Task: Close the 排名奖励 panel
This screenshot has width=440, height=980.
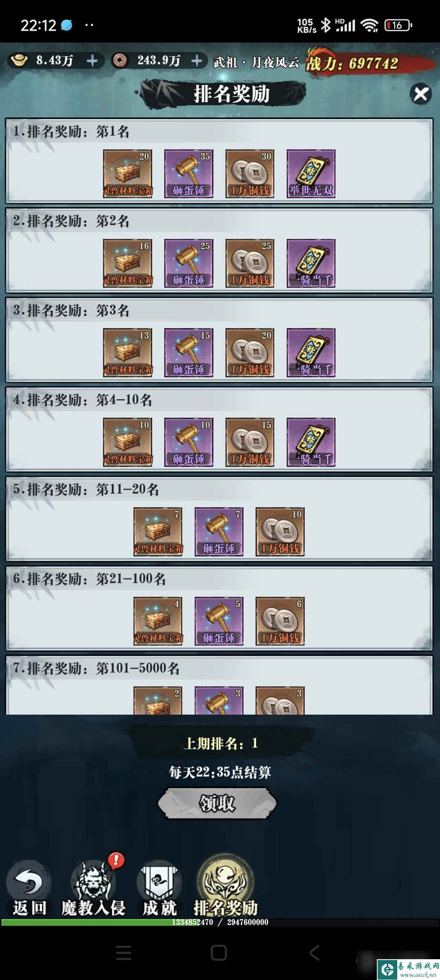Action: coord(420,94)
